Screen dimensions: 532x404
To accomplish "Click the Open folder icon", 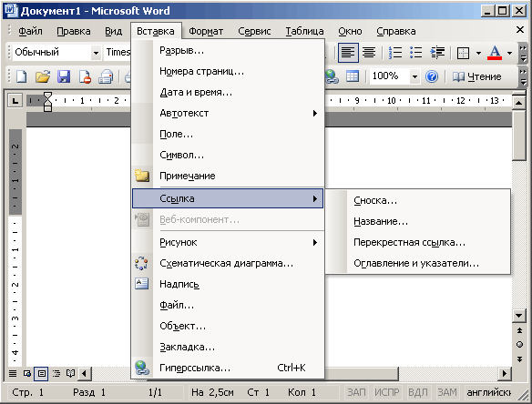I will click(43, 76).
